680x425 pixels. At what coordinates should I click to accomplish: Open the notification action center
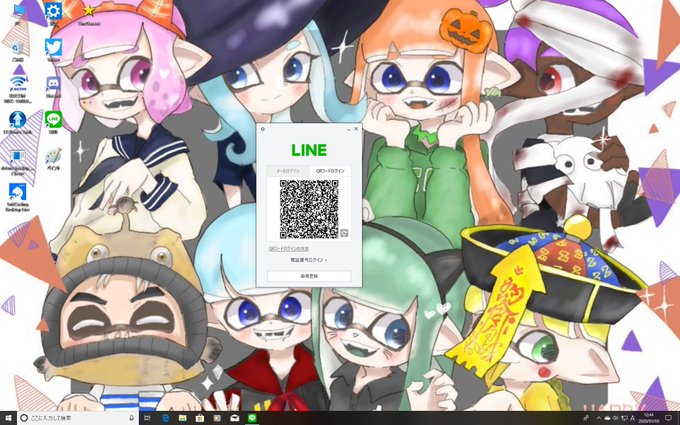click(x=668, y=418)
